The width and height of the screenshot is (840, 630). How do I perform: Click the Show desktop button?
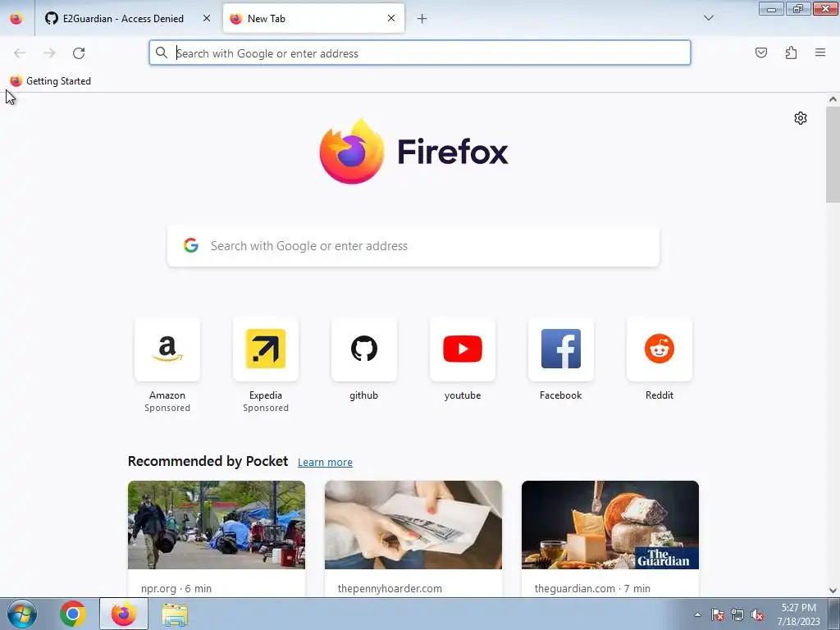(834, 614)
